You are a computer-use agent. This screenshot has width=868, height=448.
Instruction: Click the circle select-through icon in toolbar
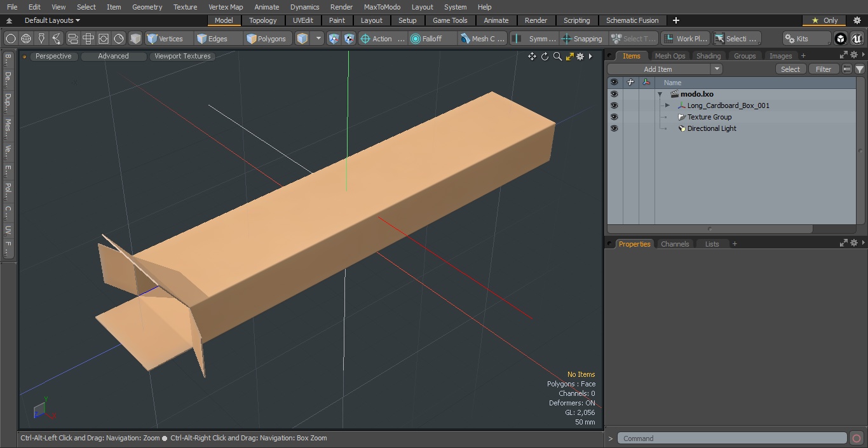pyautogui.click(x=10, y=39)
